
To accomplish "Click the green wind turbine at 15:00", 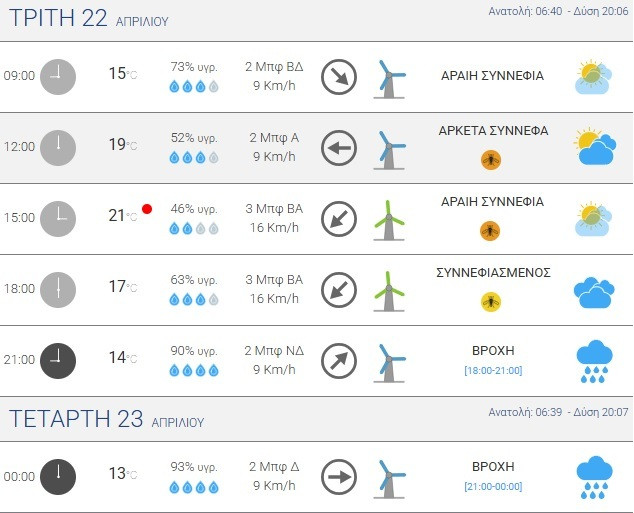I will coord(389,218).
